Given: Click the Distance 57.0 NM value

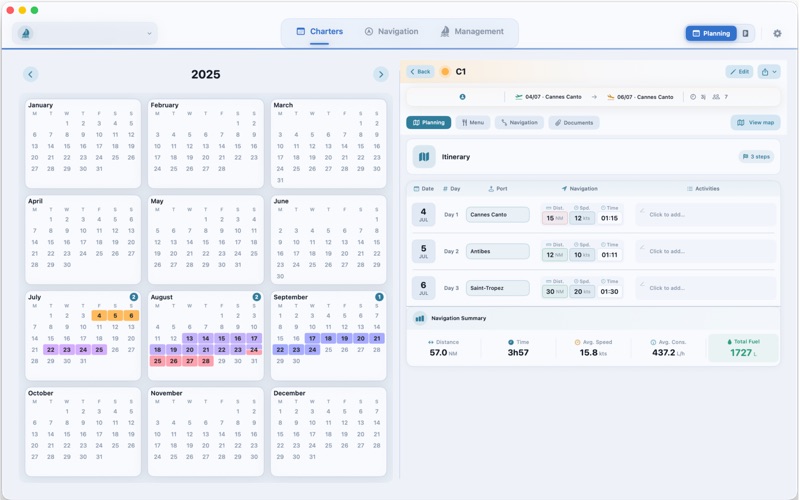Looking at the screenshot, I should [x=443, y=353].
